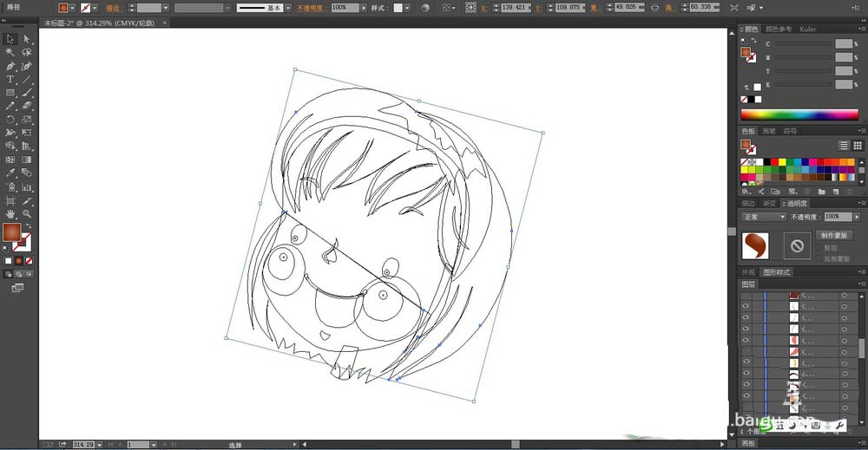Screen dimensions: 868x450
Task: Set toolbox paint mode to None
Action: (30, 261)
